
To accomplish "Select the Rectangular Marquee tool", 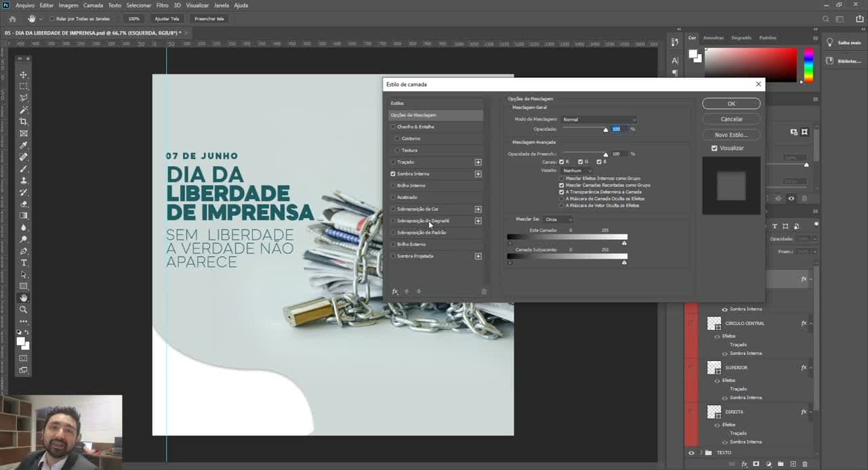I will pos(24,87).
